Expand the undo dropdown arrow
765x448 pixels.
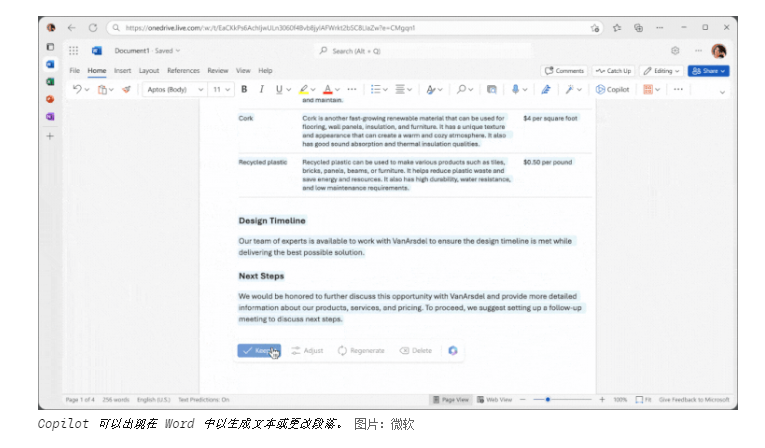pyautogui.click(x=87, y=90)
